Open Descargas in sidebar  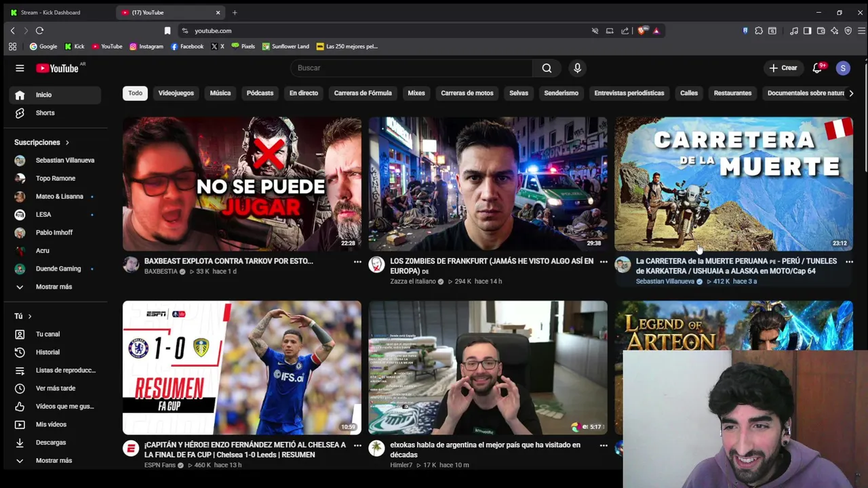click(54, 443)
